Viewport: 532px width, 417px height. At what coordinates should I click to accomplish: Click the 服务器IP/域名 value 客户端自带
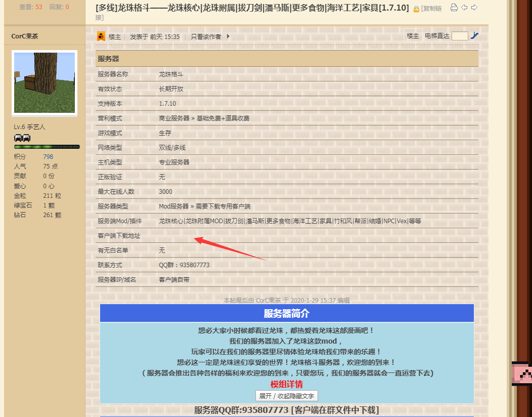tap(174, 279)
